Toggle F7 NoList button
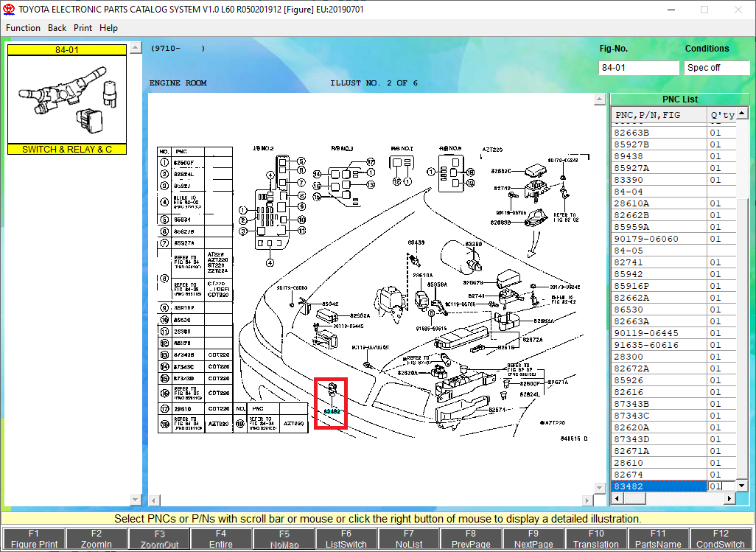The image size is (756, 552). (x=409, y=539)
